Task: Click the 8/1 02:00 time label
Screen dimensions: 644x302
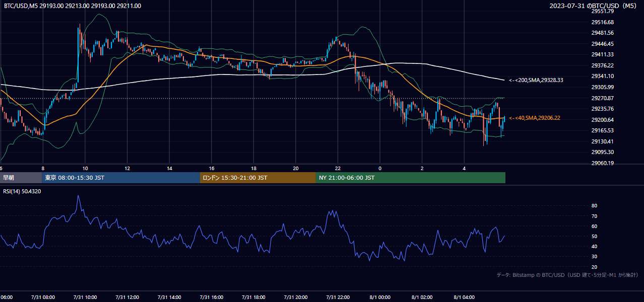Action: click(x=422, y=297)
